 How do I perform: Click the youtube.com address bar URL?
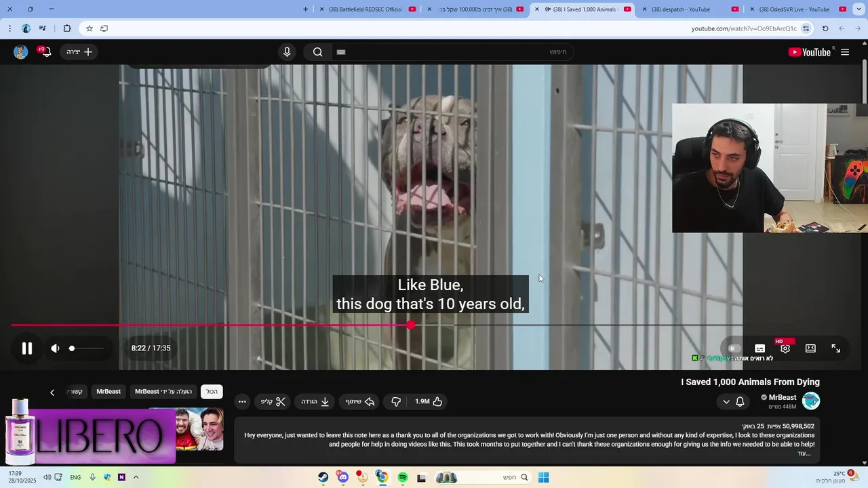tap(743, 28)
